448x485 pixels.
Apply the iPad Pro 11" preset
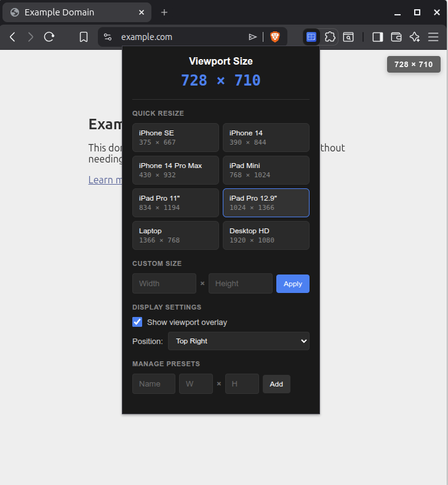click(x=175, y=203)
